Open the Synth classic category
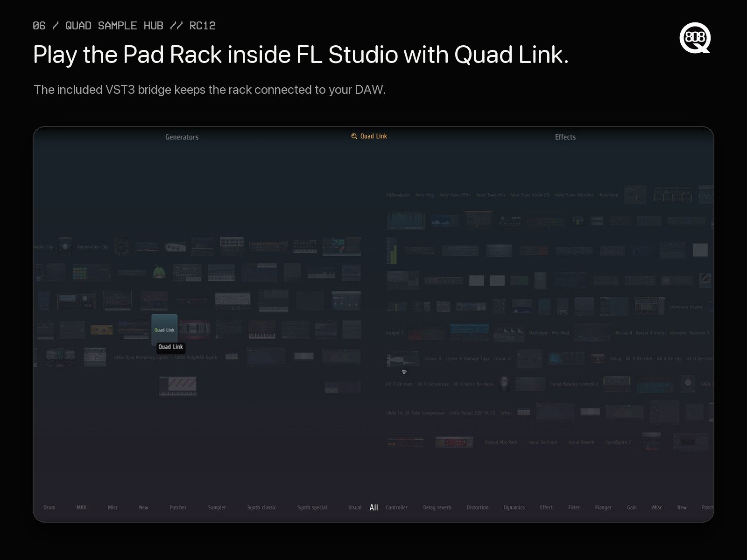747x560 pixels. click(x=261, y=508)
